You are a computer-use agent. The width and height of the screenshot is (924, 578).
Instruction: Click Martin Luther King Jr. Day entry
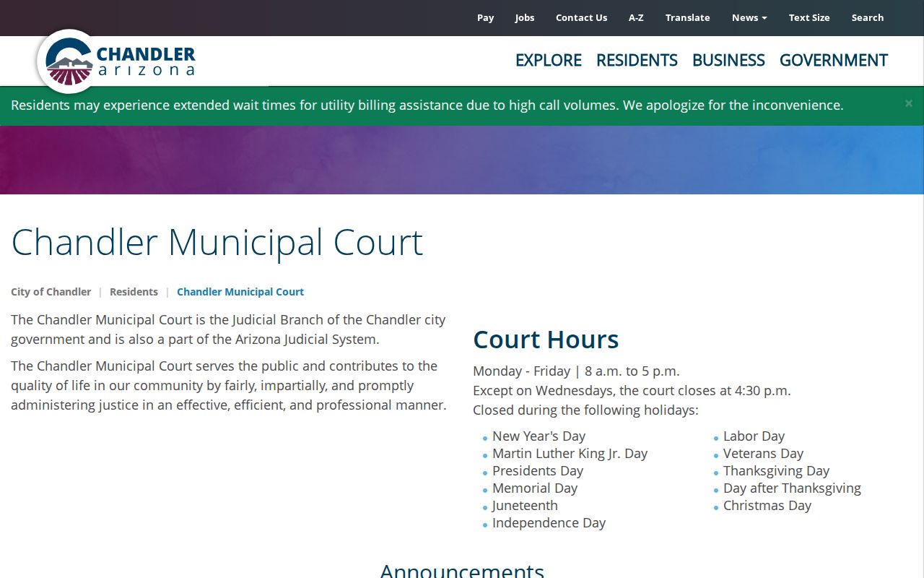pos(570,454)
